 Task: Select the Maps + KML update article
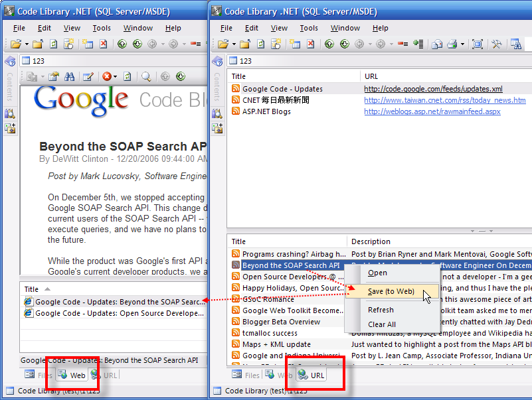coord(379,344)
